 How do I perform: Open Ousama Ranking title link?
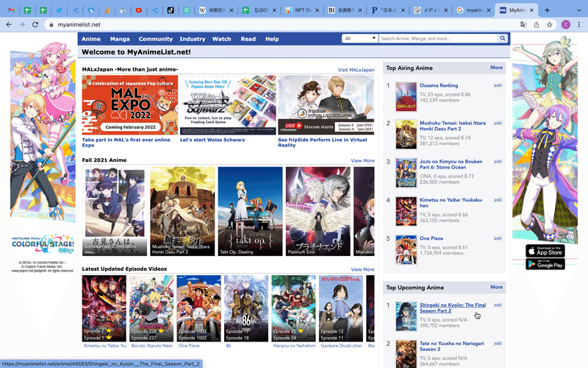coord(439,85)
